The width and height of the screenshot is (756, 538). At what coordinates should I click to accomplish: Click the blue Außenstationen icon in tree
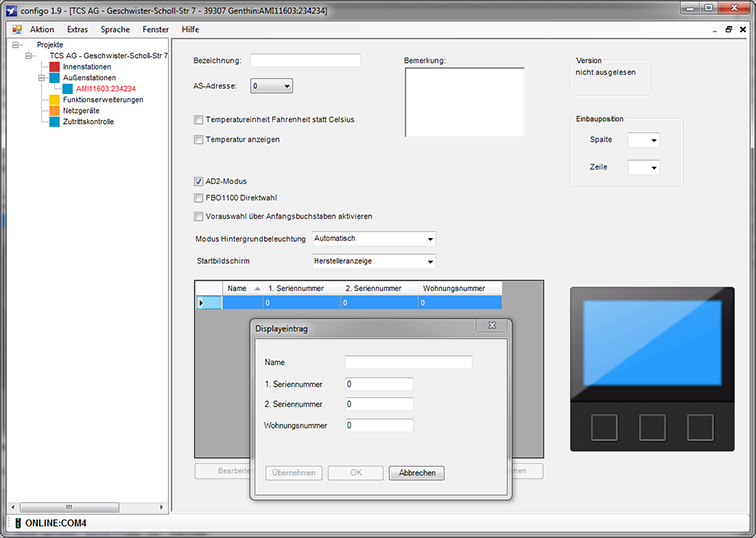(x=55, y=78)
